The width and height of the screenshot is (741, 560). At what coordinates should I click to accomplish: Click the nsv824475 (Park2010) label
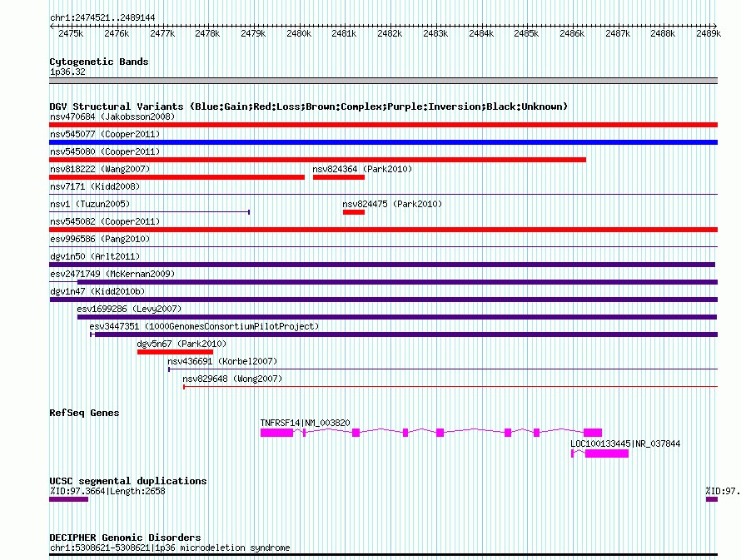[392, 204]
